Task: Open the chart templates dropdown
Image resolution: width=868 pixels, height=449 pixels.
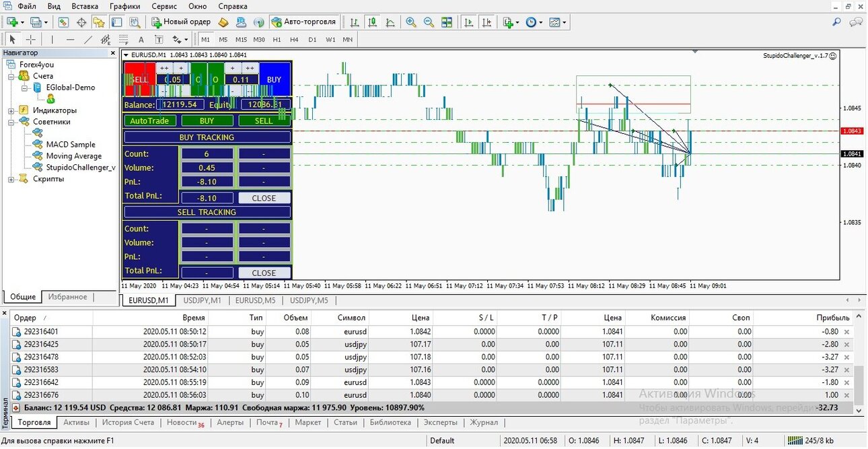Action: 557,22
